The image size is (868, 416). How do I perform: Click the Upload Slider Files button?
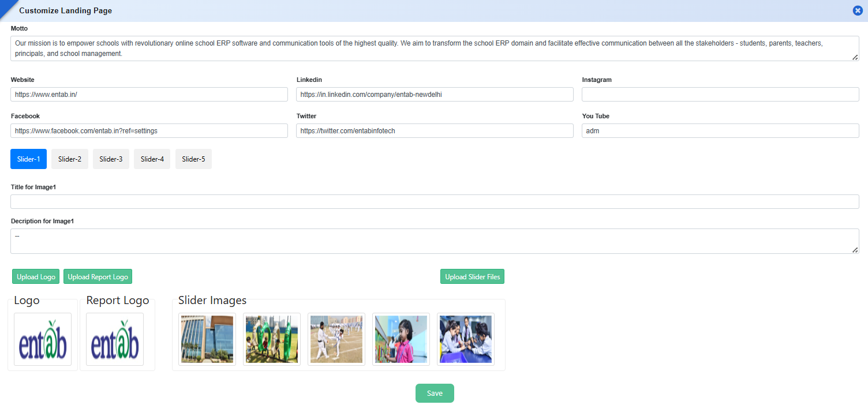(x=473, y=277)
